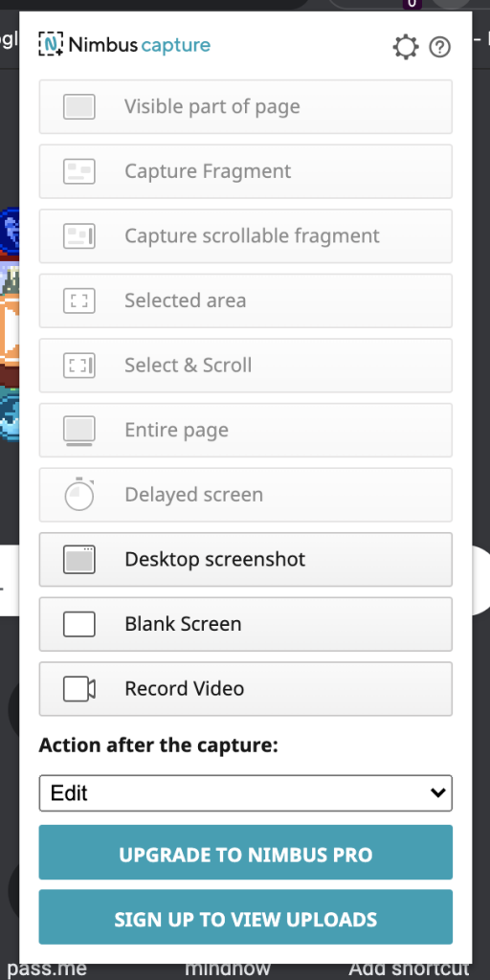Viewport: 490px width, 980px height.
Task: Start Record Video capture
Action: click(246, 689)
